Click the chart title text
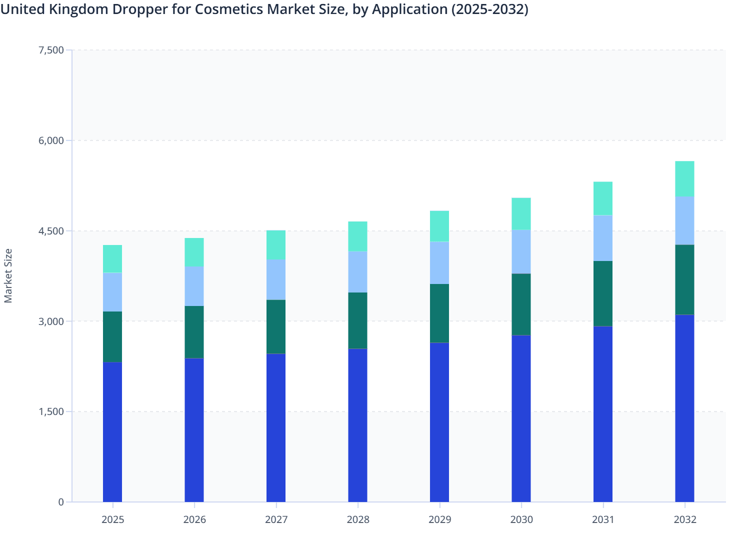The height and width of the screenshot is (560, 754). pos(265,9)
